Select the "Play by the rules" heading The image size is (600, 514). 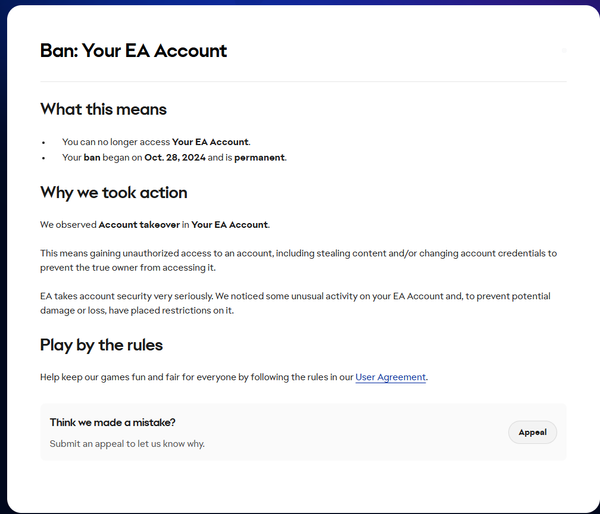(x=101, y=345)
